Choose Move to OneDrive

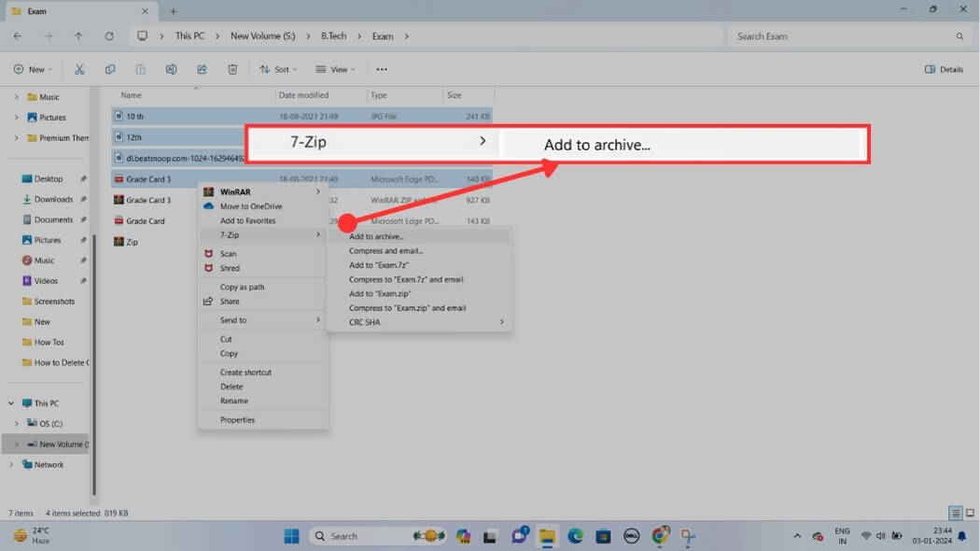(x=262, y=206)
